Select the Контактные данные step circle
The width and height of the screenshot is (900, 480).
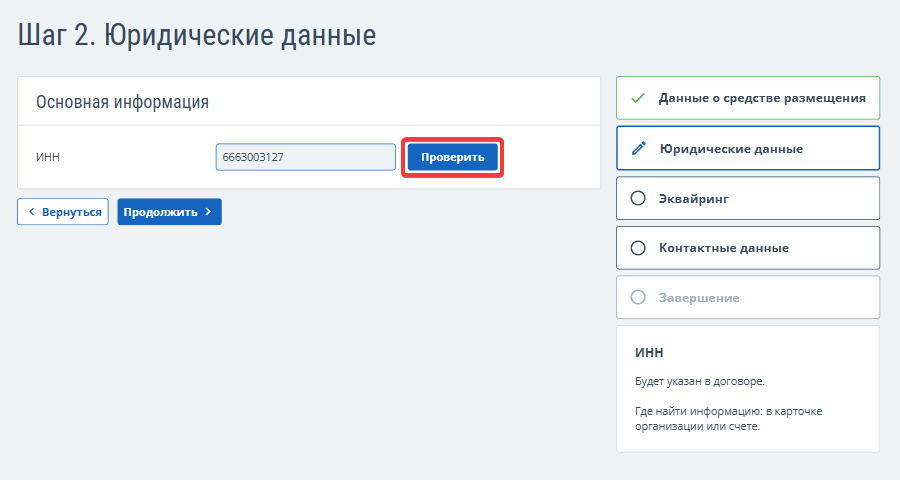click(x=639, y=248)
